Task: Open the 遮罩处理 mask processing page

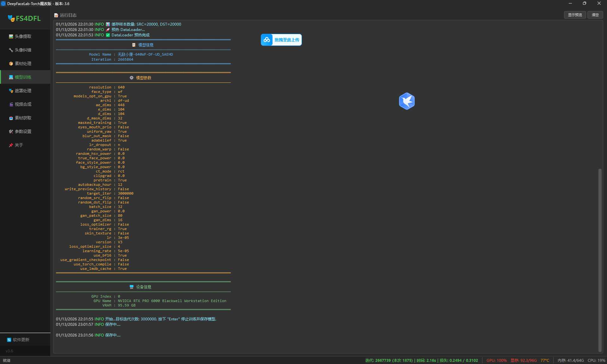Action: (x=23, y=91)
